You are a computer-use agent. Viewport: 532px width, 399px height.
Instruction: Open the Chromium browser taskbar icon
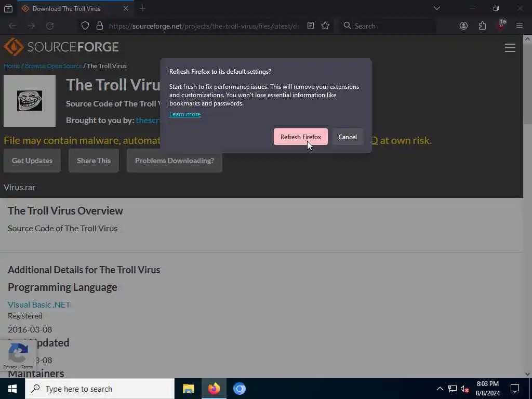coord(239,389)
